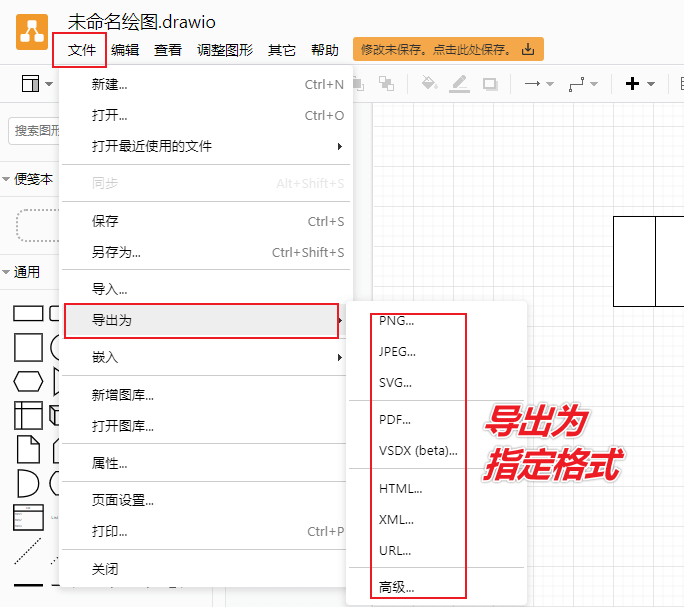Click the 搜索图形 shape search field

34,130
